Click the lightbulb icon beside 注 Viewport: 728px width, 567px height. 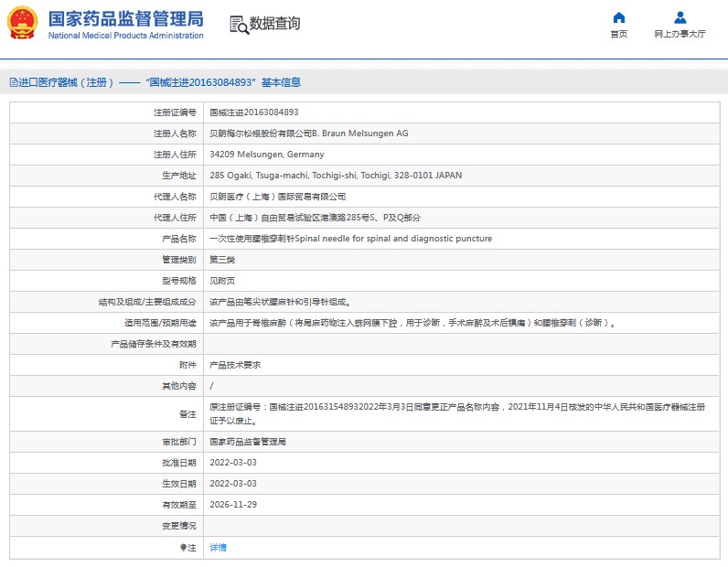click(x=184, y=548)
